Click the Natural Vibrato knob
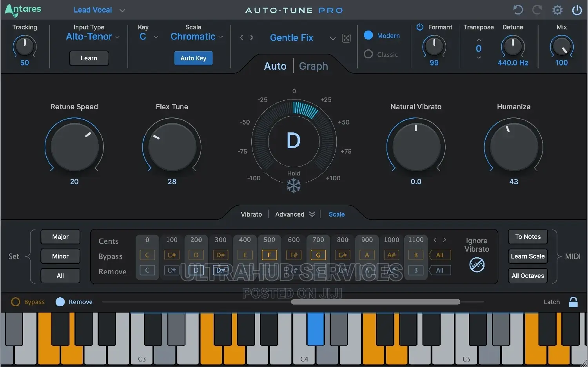Image resolution: width=588 pixels, height=367 pixels. (x=416, y=147)
